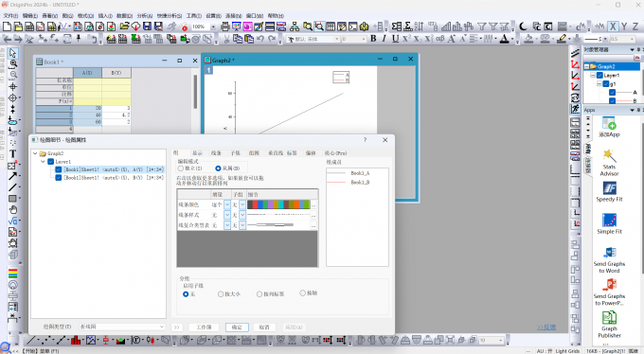
Task: Switch to the 线条 tab
Action: [216, 152]
